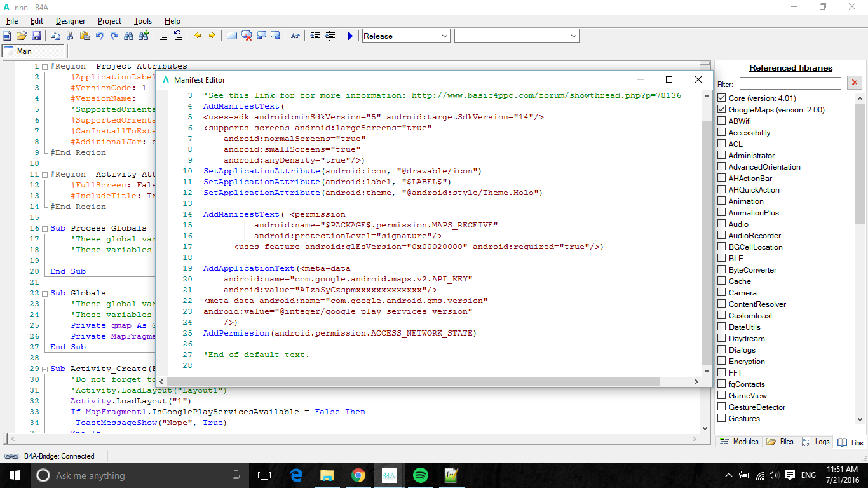Screen dimensions: 868x488
Task: Click the Find binoculars icon
Action: point(129,36)
